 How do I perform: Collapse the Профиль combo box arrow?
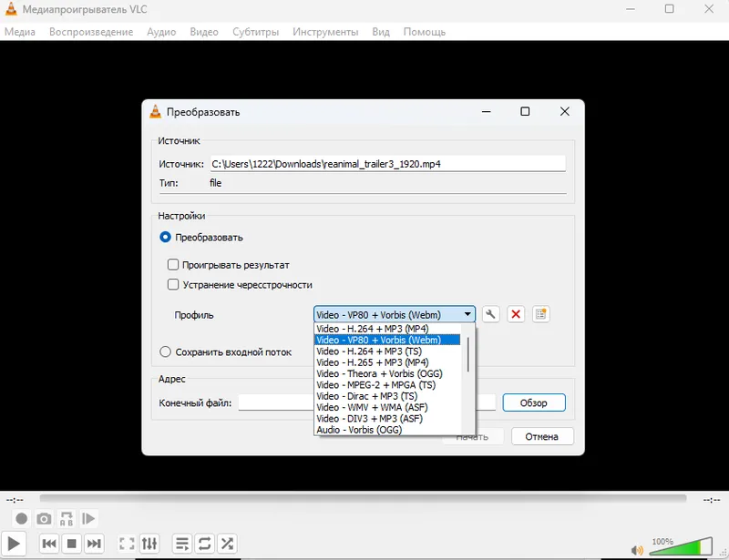click(467, 315)
